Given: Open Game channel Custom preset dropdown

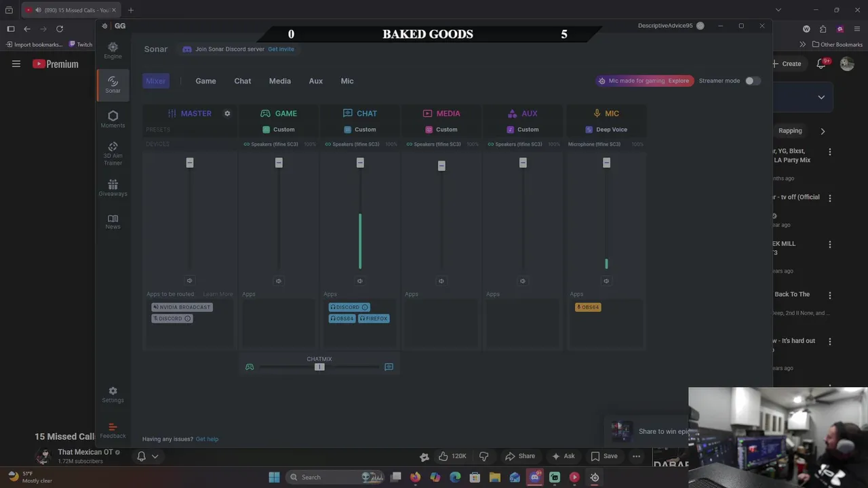Looking at the screenshot, I should pos(278,129).
